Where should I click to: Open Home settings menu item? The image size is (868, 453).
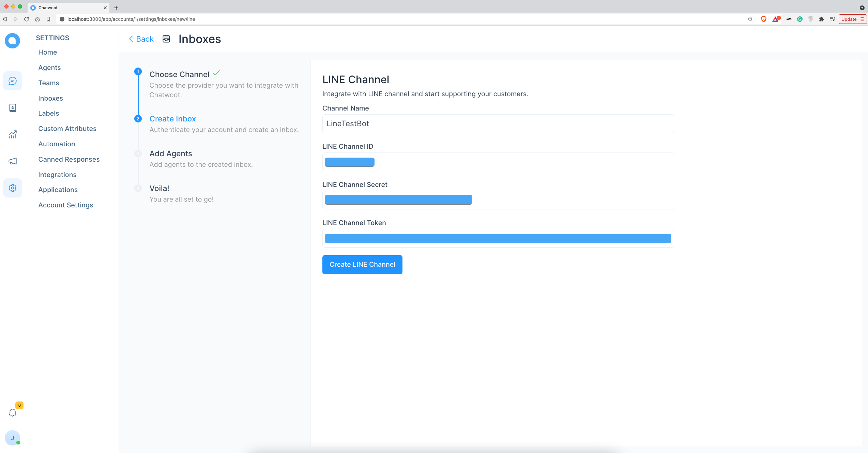(47, 52)
